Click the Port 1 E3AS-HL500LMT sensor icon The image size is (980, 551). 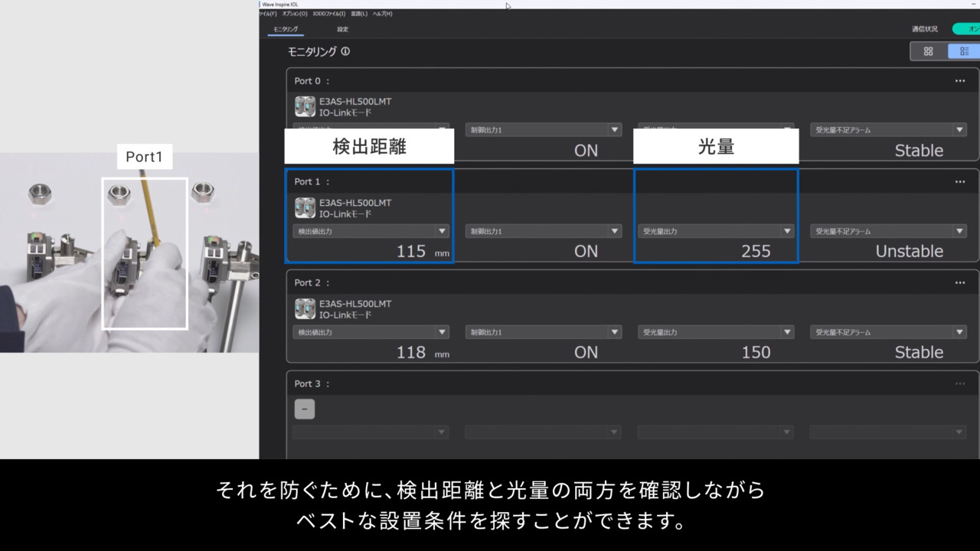pyautogui.click(x=305, y=207)
